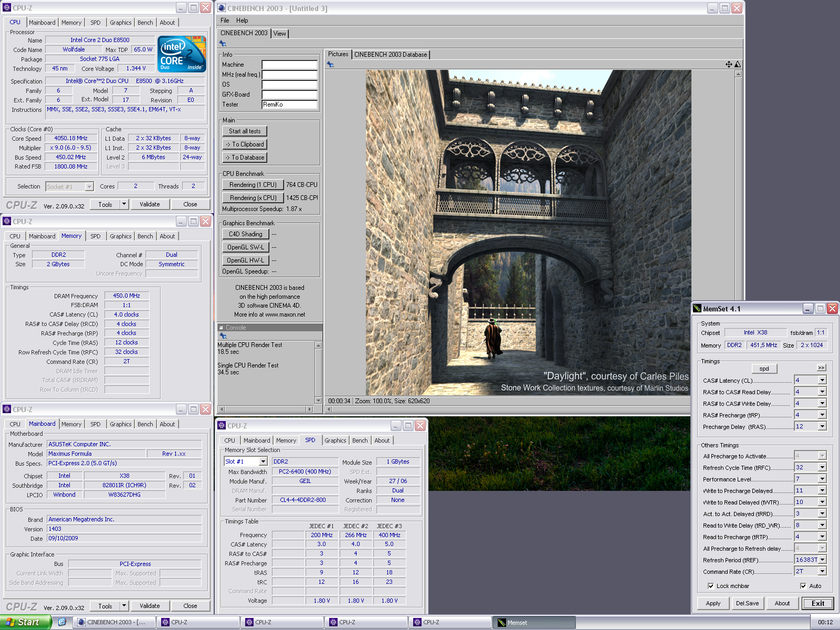The image size is (840, 630).
Task: Open Memset from the taskbar
Action: point(533,623)
